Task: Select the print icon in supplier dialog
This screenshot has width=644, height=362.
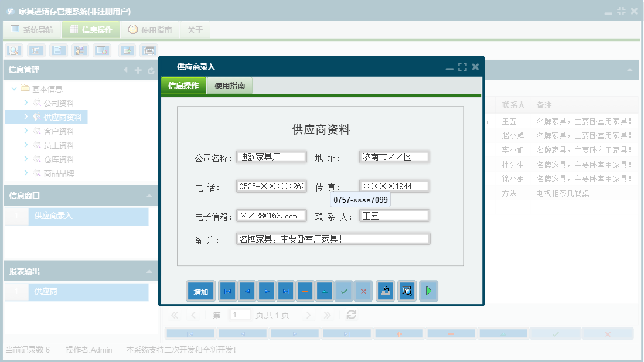Action: click(385, 291)
